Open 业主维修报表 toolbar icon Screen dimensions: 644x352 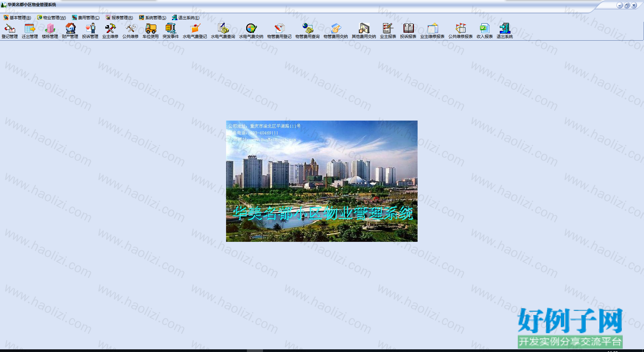point(432,31)
